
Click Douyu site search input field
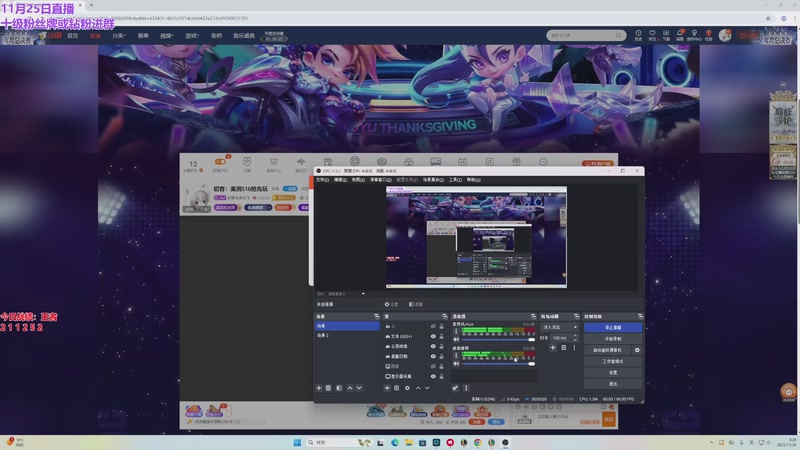coord(582,35)
